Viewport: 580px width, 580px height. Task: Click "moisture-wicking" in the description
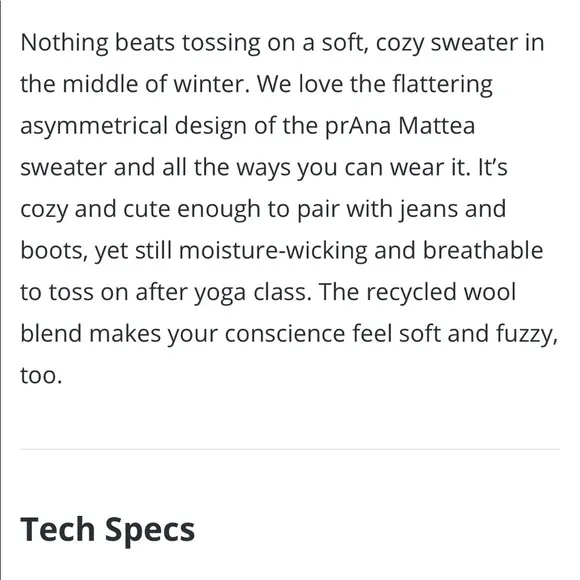point(273,251)
